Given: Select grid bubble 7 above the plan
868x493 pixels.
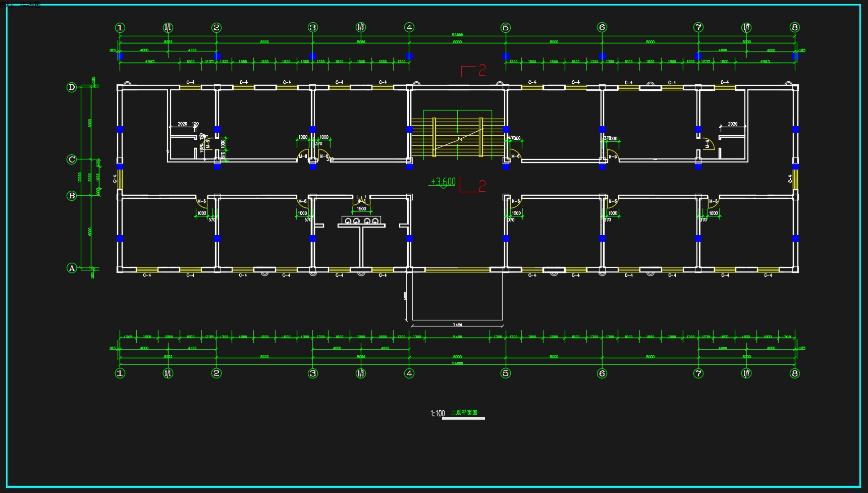Looking at the screenshot, I should coord(698,27).
